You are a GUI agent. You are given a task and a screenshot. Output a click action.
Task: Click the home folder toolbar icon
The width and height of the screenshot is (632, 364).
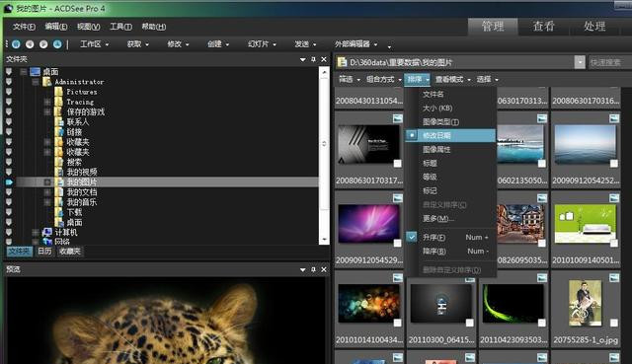pos(16,44)
